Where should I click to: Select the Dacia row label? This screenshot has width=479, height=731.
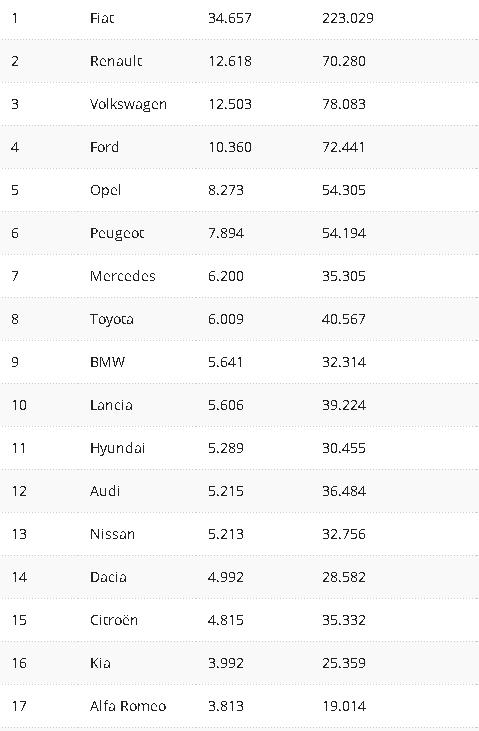(x=108, y=577)
